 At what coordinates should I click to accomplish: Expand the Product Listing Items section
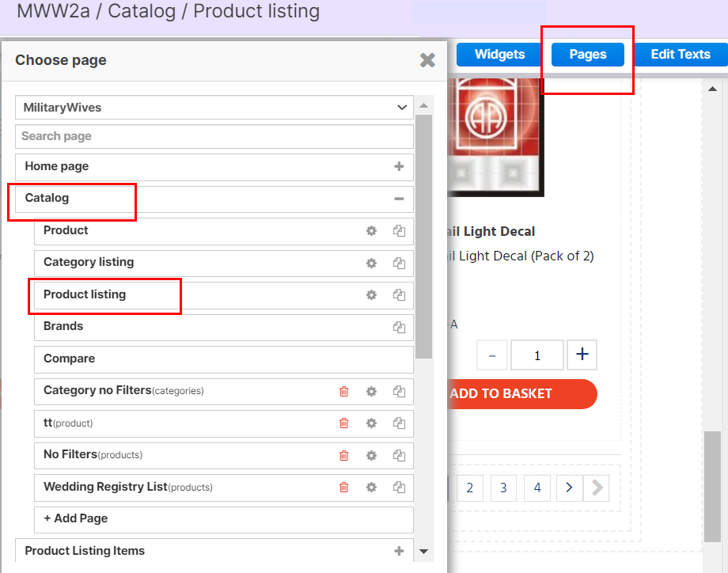(x=399, y=551)
